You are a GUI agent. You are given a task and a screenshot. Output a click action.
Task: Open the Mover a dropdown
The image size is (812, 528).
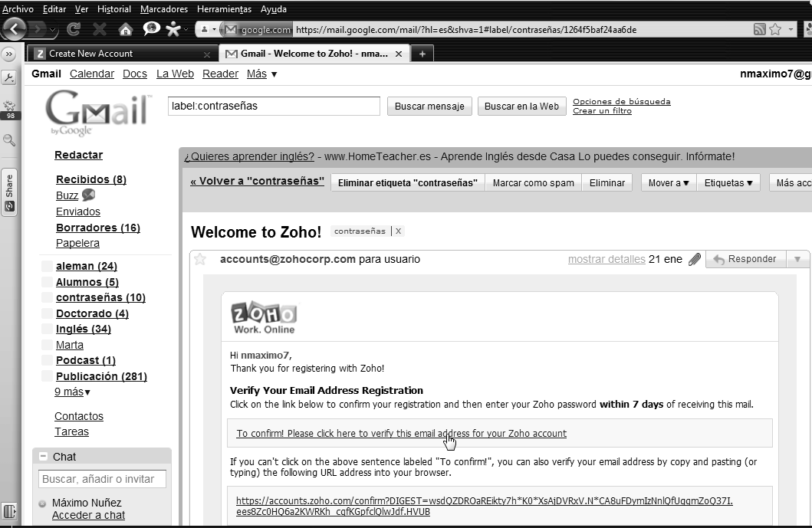click(668, 183)
